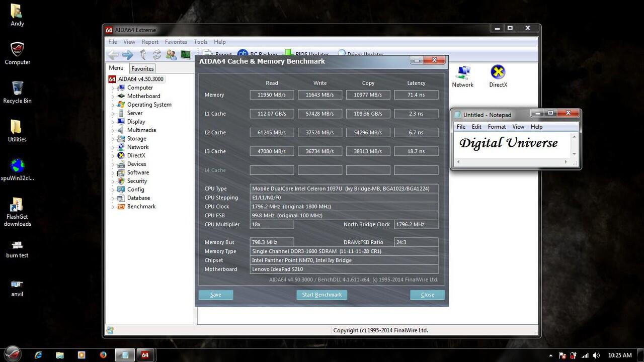This screenshot has height=362, width=644.
Task: Open the anvil desktop icon
Action: coord(17,288)
